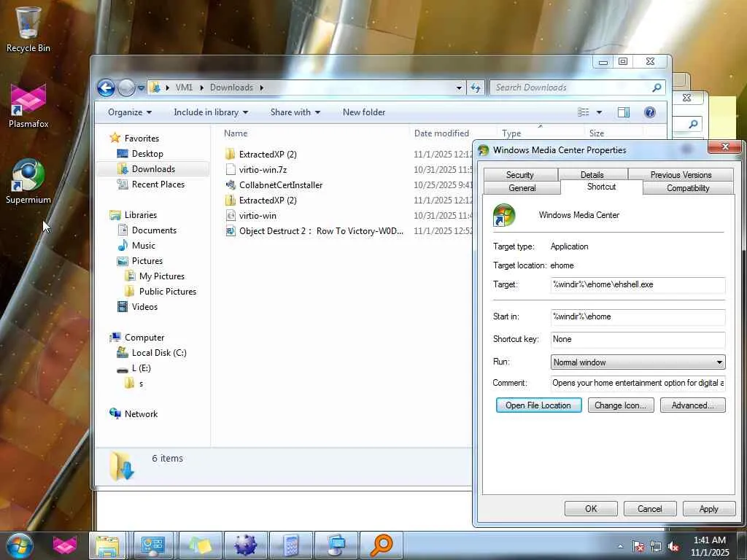Select the Shortcut tab
The width and height of the screenshot is (747, 560).
coord(602,187)
